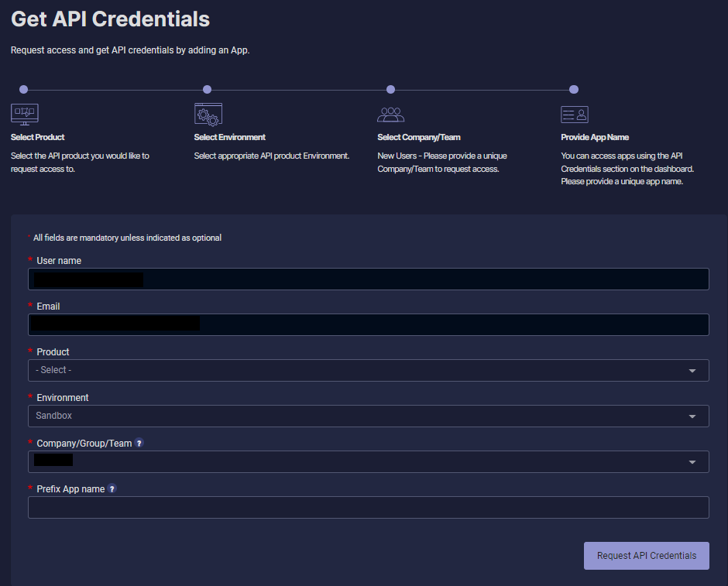Open the Product dropdown showing '- Select -'
Screen dimensions: 728x586
tap(369, 370)
